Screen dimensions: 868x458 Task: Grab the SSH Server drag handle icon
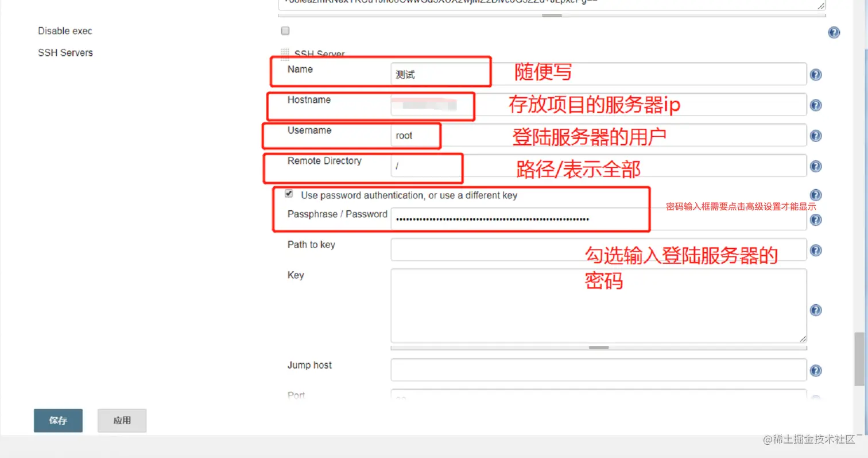[285, 54]
